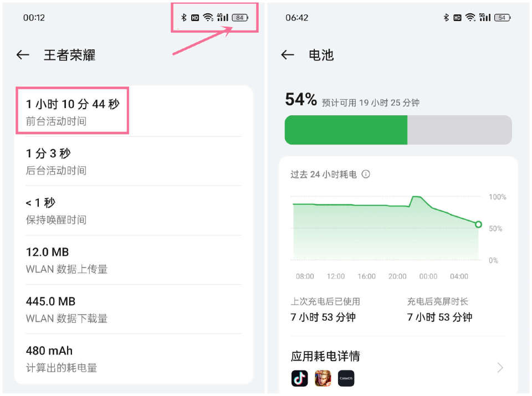Click the Bluetooth icon in the 00:12 status bar
This screenshot has height=396, width=532.
[184, 18]
